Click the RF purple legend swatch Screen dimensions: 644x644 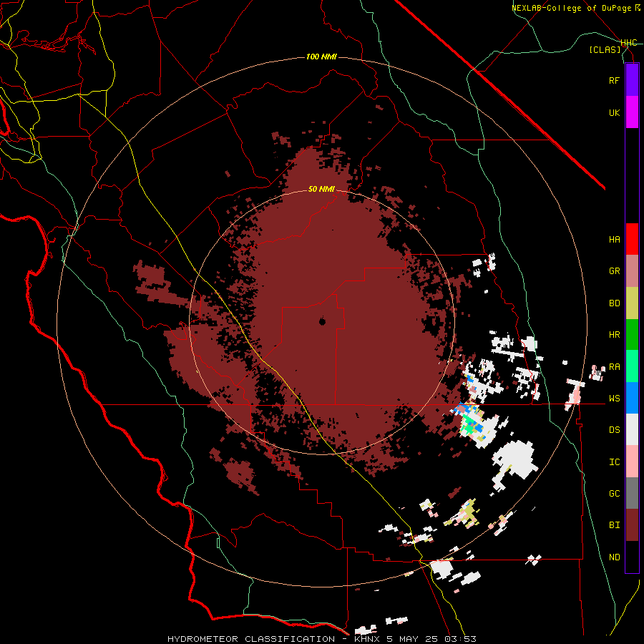[x=632, y=80]
